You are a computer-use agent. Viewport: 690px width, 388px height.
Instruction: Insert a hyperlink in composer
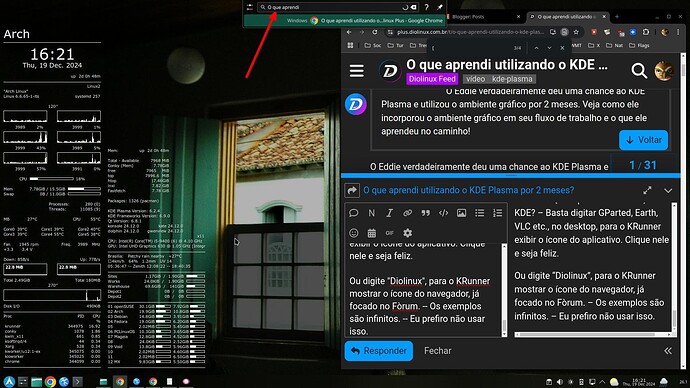pos(407,213)
